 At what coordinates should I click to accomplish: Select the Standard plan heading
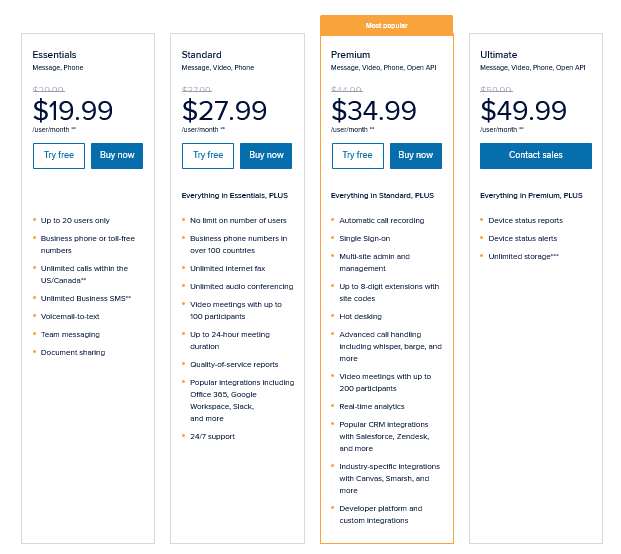point(202,54)
